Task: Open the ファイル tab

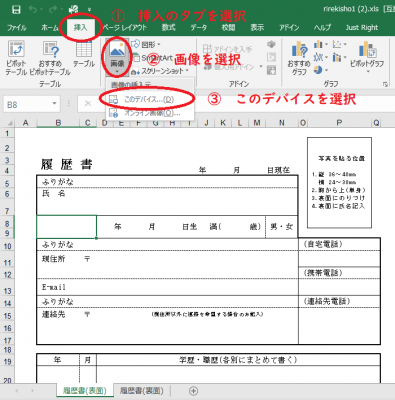Action: (x=17, y=28)
